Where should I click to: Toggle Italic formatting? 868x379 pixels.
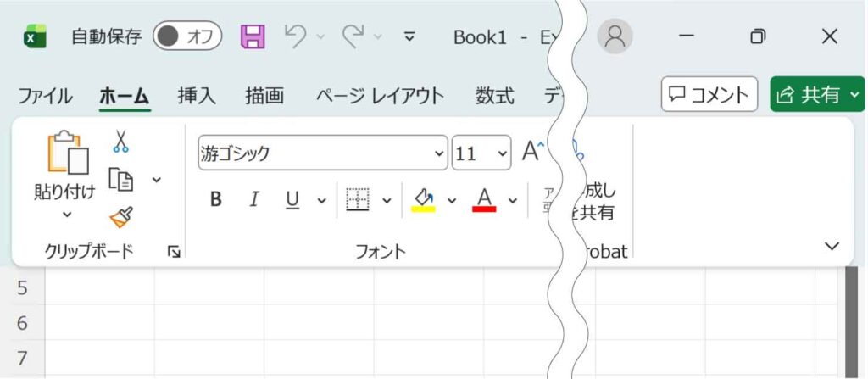click(254, 199)
